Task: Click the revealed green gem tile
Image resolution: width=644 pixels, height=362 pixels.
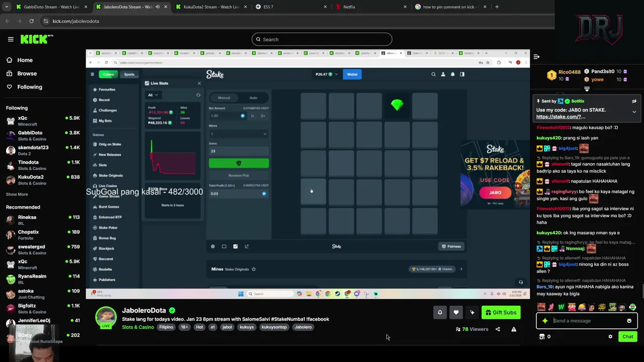Action: [397, 105]
